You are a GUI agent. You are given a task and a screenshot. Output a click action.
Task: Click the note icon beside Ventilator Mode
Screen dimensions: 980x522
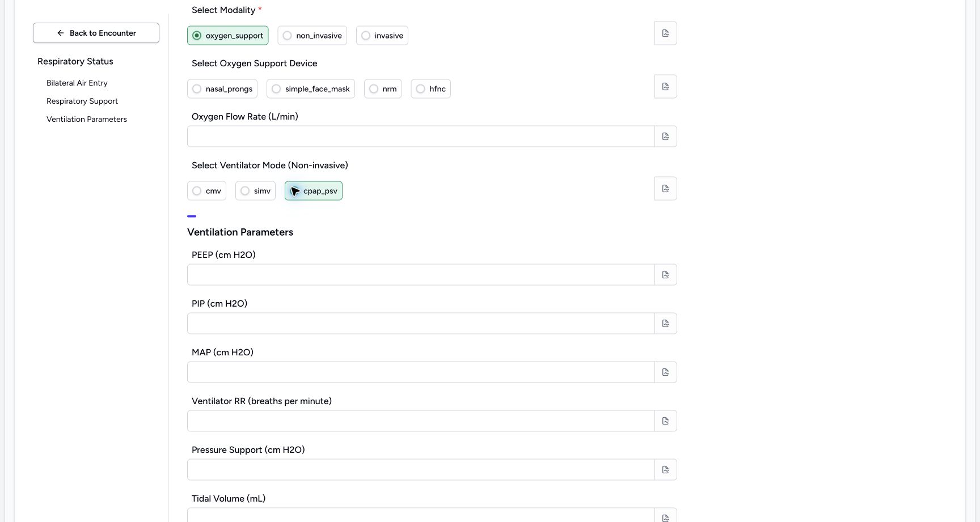point(666,189)
